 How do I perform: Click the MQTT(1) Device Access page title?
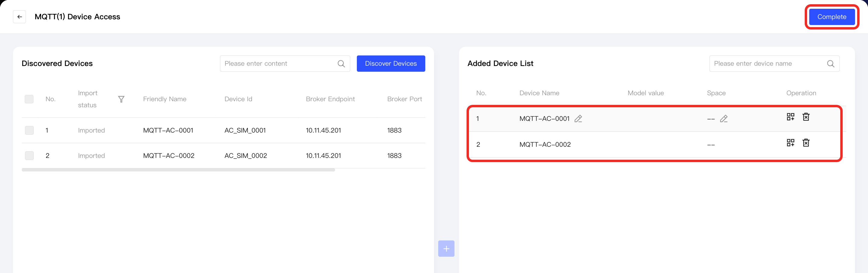(77, 17)
